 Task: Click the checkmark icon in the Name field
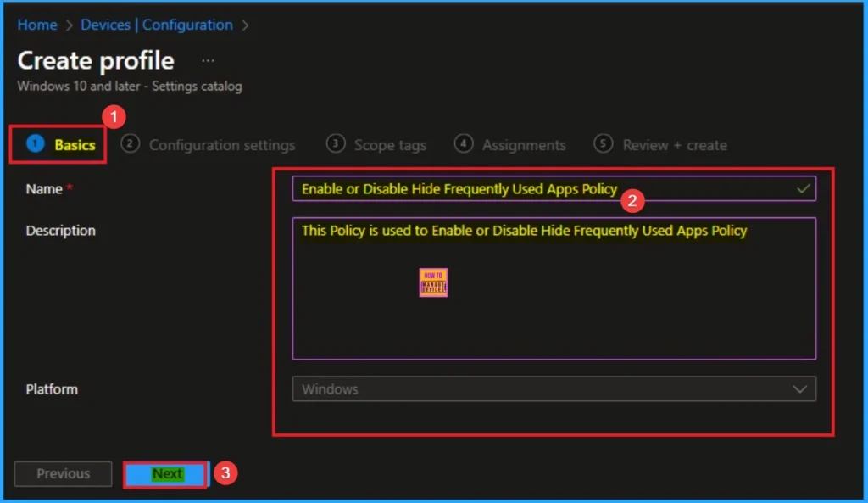[804, 189]
